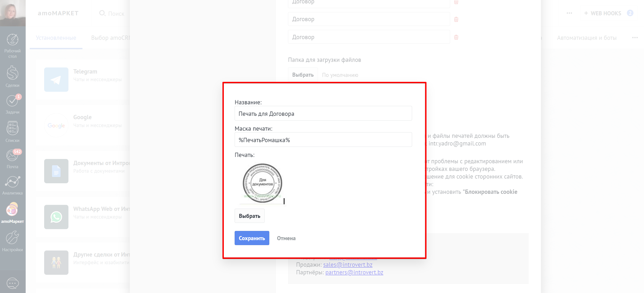
Task: Click the Поиск search field
Action: pos(116,13)
